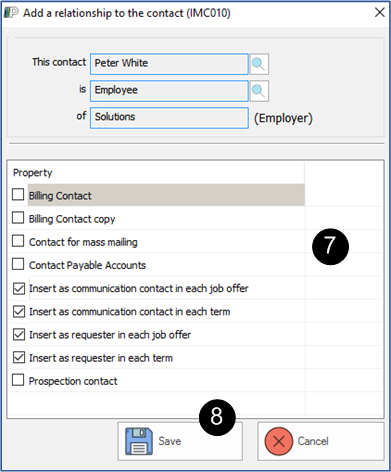Click the Solutions employer field
The image size is (391, 472).
[x=169, y=118]
